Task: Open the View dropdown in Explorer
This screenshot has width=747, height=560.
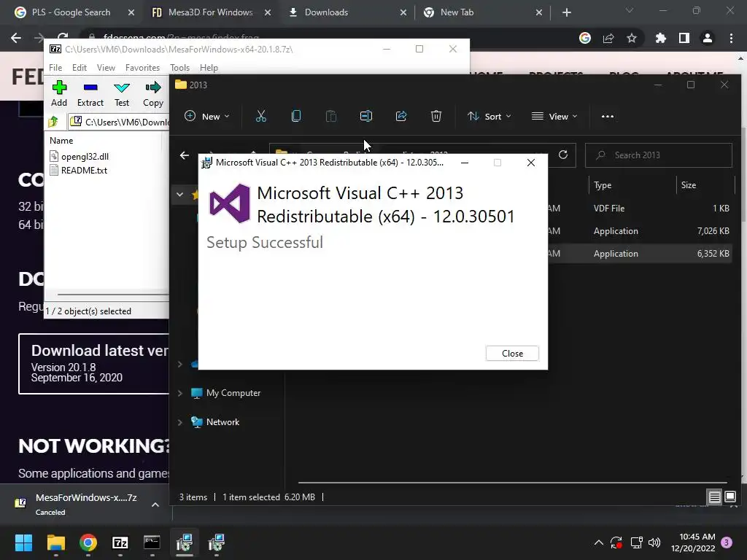Action: [x=554, y=116]
